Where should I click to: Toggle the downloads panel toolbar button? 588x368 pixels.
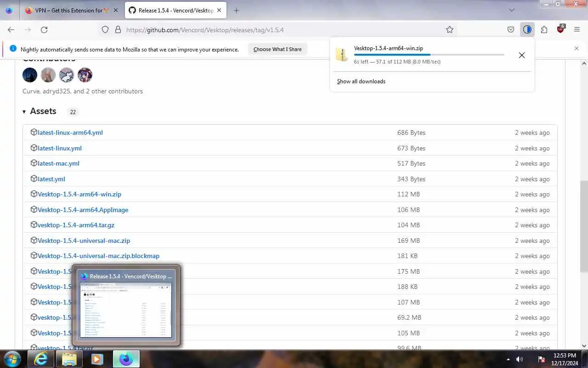click(x=527, y=29)
